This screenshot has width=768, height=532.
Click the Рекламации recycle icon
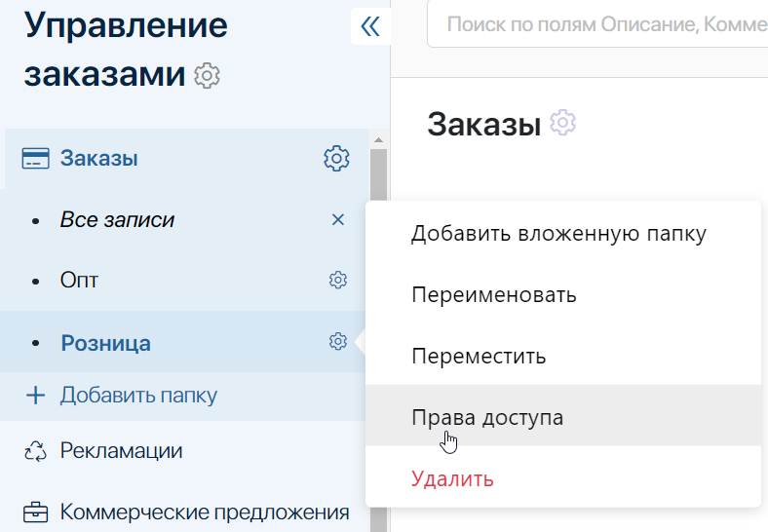pos(36,451)
